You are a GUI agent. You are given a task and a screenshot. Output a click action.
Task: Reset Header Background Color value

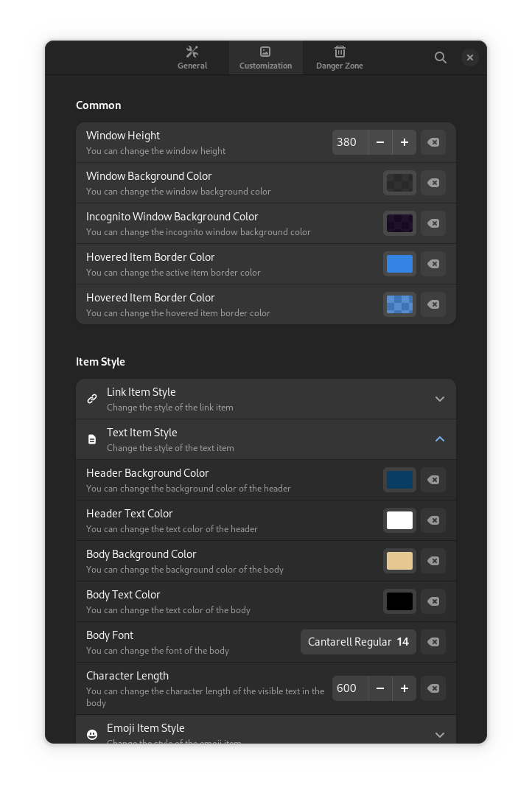coord(433,480)
